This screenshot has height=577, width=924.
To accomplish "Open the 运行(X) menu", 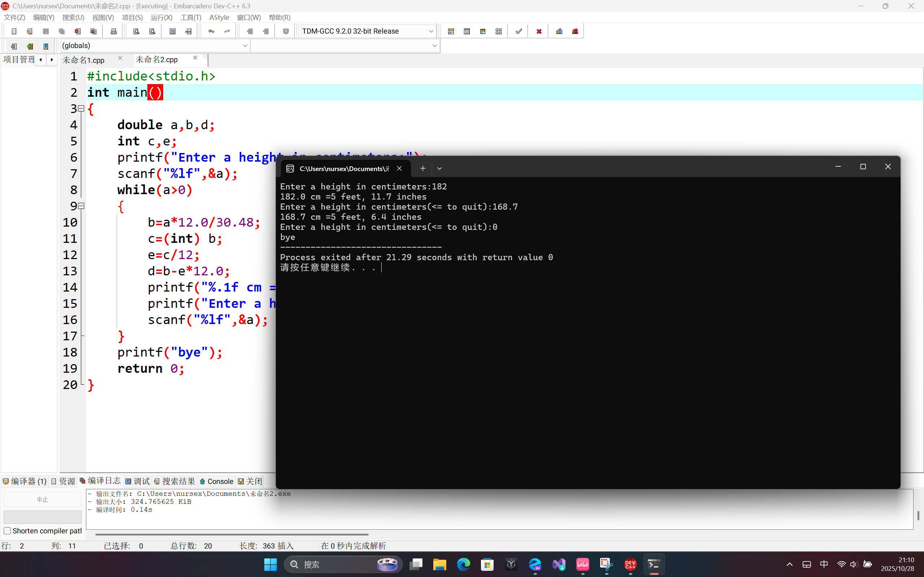I will 161,18.
